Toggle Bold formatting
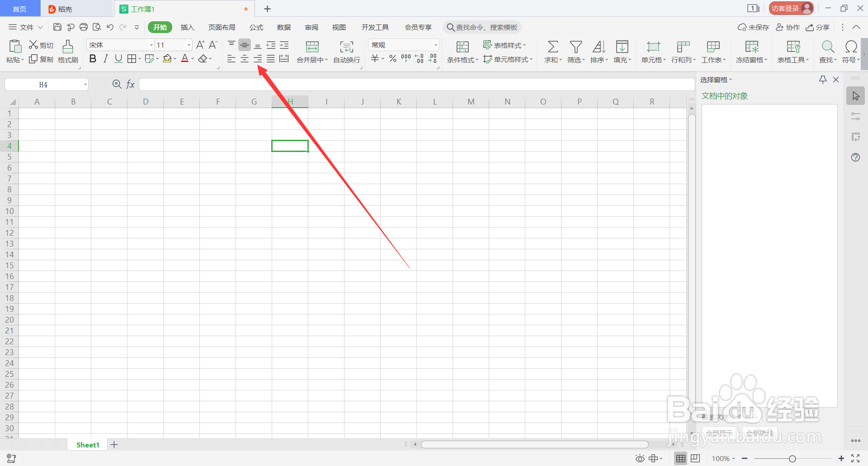 tap(93, 58)
